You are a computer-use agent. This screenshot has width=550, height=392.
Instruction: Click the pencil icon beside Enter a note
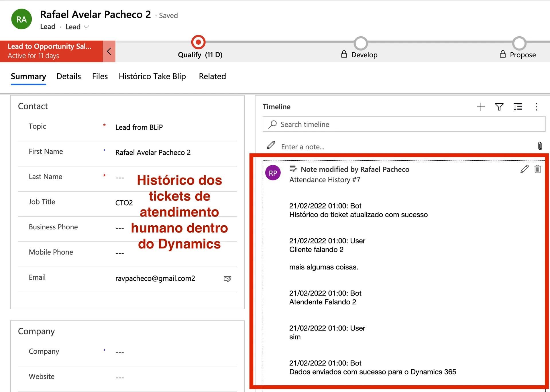click(x=271, y=145)
